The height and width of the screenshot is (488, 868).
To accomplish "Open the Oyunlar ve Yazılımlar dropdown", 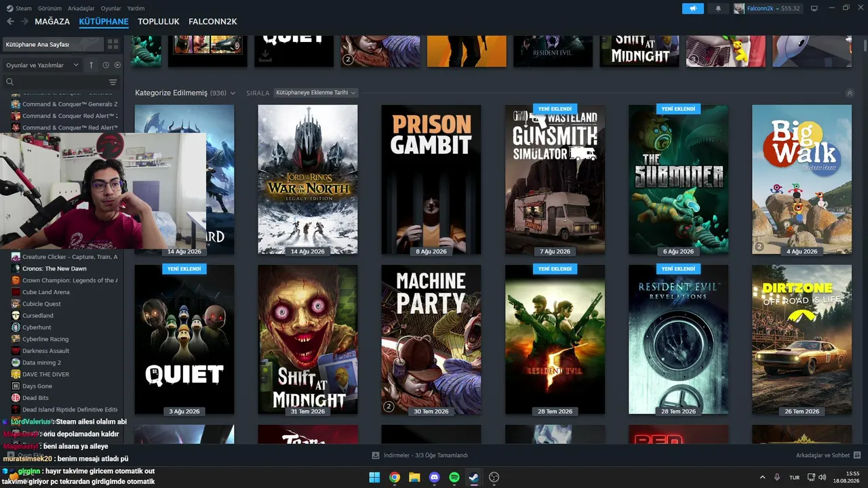I will pyautogui.click(x=42, y=65).
